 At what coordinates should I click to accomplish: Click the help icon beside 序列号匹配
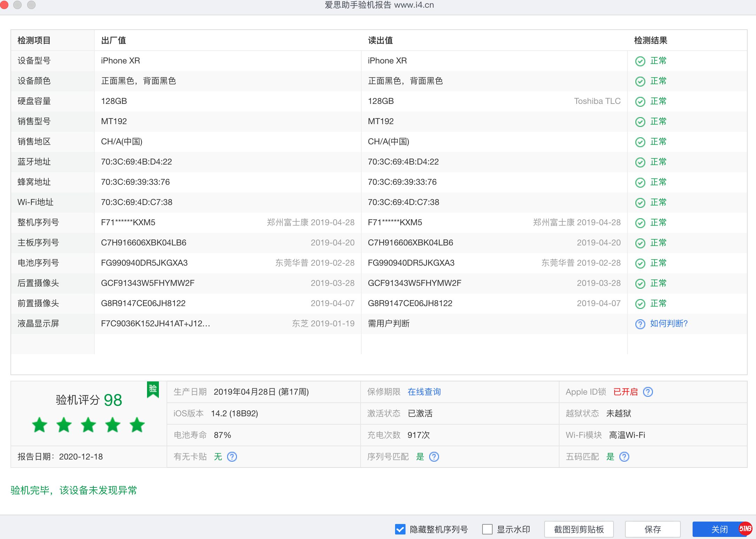(x=434, y=457)
